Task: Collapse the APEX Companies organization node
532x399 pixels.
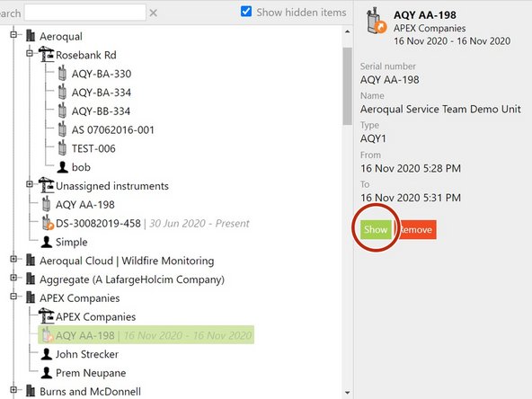Action: click(13, 297)
